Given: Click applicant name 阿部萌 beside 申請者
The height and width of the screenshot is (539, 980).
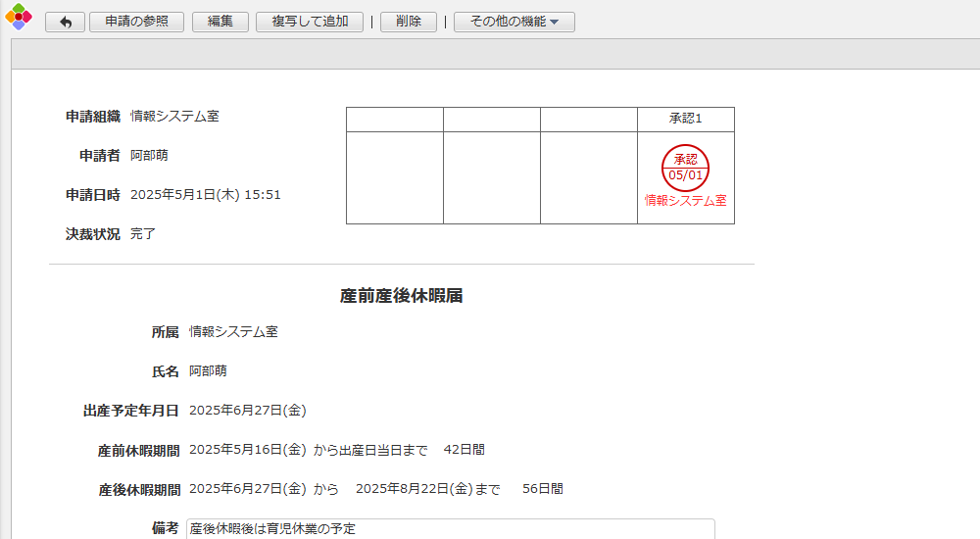Looking at the screenshot, I should 149,156.
